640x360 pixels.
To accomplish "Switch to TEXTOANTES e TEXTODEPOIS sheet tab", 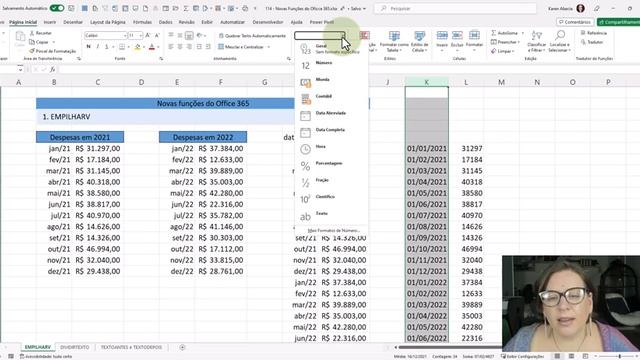I will (x=131, y=347).
